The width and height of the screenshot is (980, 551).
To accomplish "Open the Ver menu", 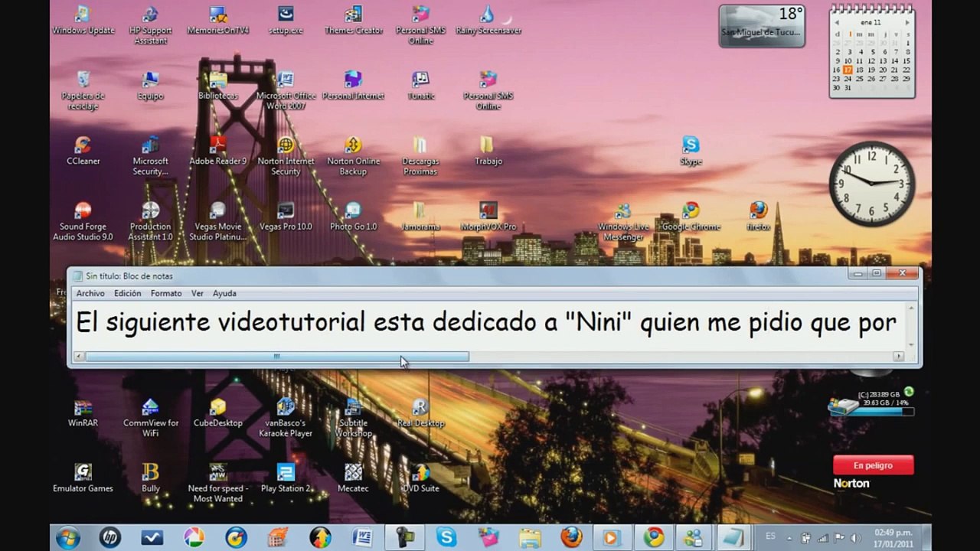I will [198, 293].
